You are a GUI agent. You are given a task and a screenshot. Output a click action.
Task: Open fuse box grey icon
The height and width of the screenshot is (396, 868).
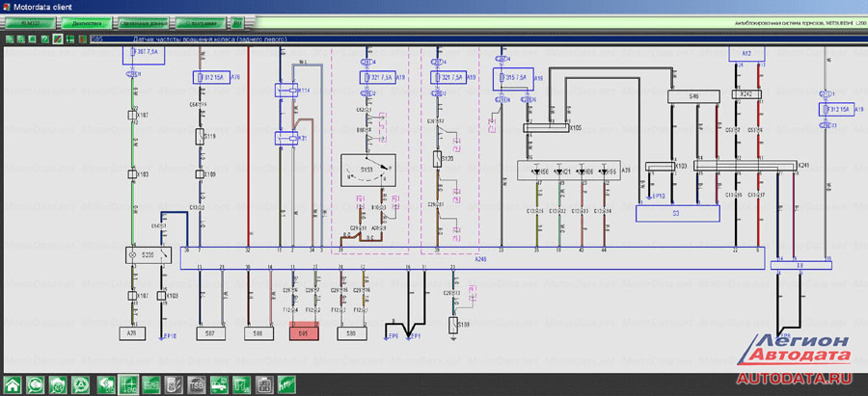click(x=264, y=384)
